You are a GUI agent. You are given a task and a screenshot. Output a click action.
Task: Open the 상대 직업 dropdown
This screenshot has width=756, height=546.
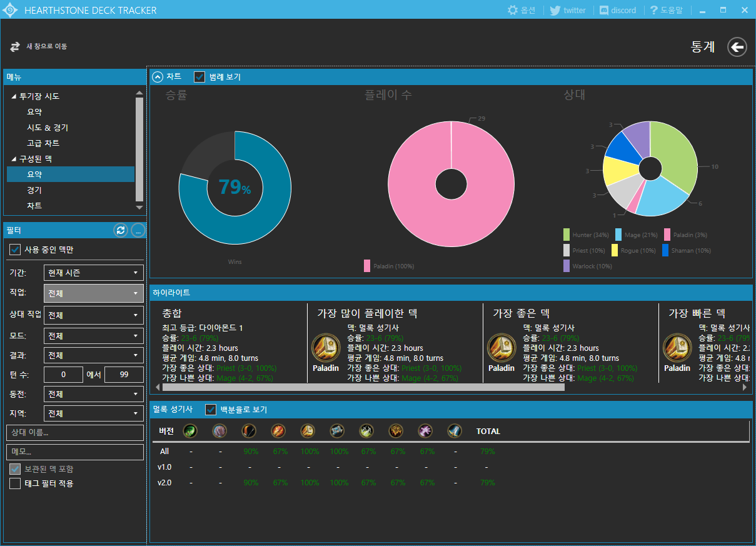[x=94, y=315]
